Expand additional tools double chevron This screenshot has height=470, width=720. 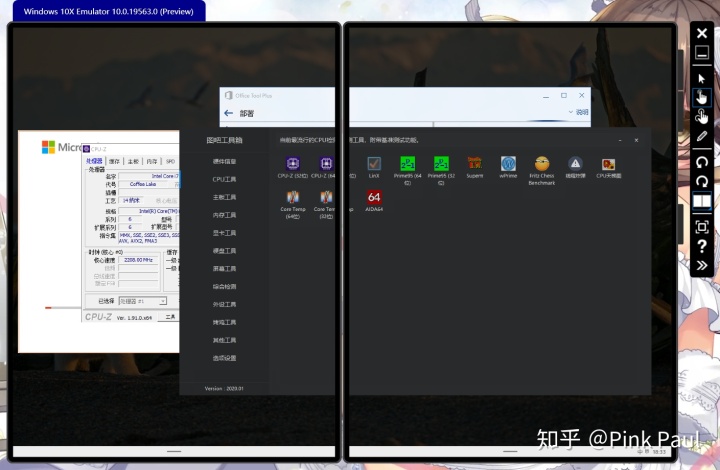[702, 265]
